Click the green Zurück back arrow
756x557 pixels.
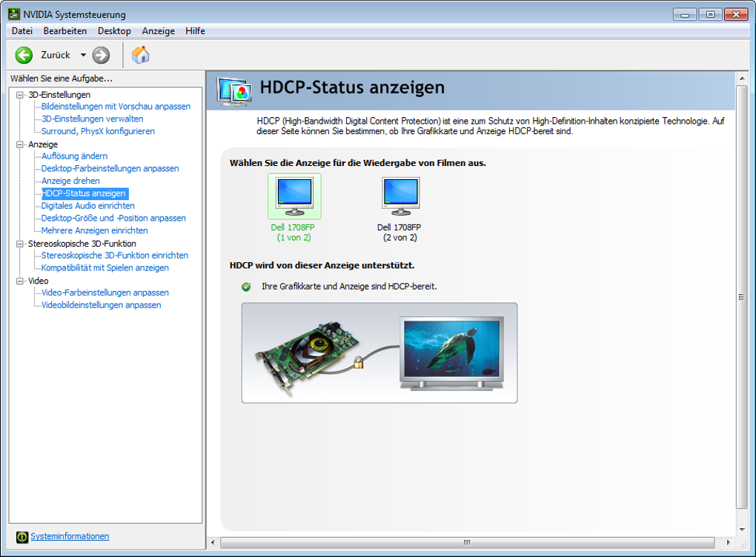point(24,55)
